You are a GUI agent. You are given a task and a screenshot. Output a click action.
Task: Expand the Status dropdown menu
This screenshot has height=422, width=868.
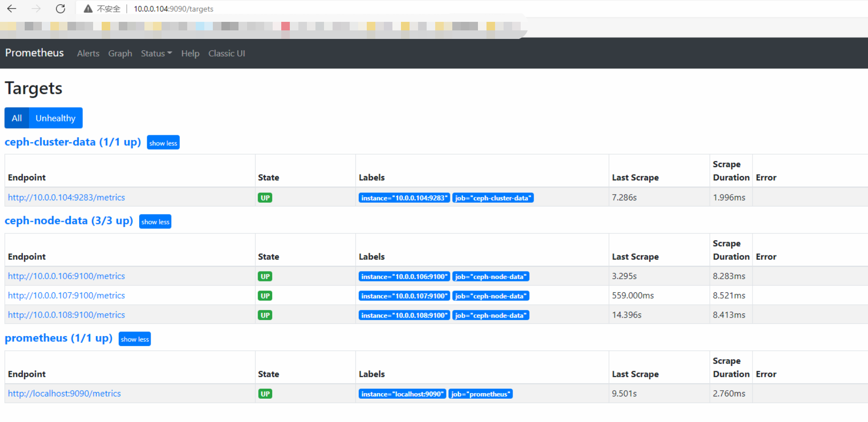point(156,53)
